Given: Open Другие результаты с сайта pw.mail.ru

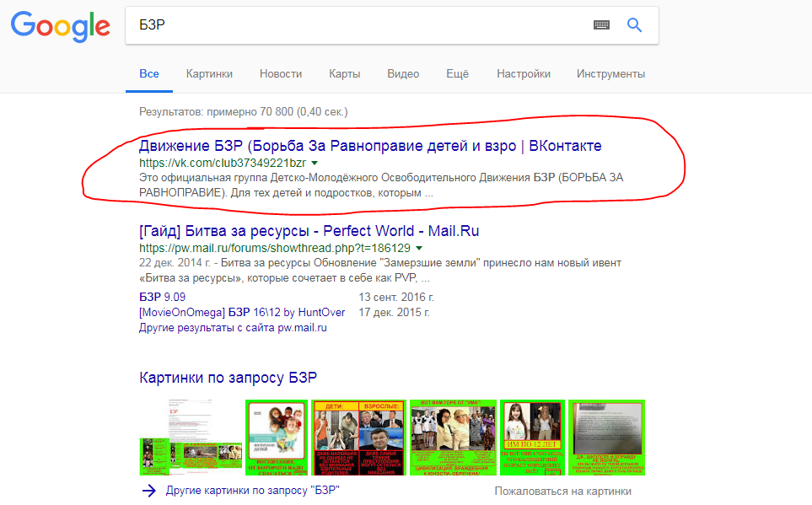Looking at the screenshot, I should pyautogui.click(x=233, y=328).
